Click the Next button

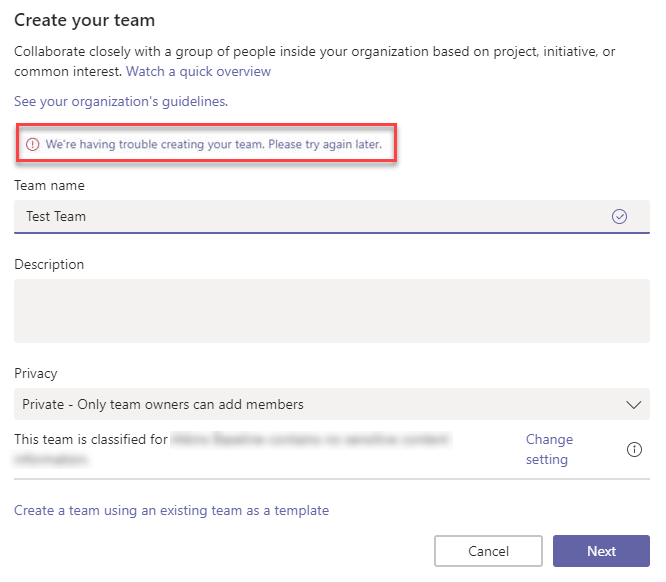pyautogui.click(x=601, y=551)
